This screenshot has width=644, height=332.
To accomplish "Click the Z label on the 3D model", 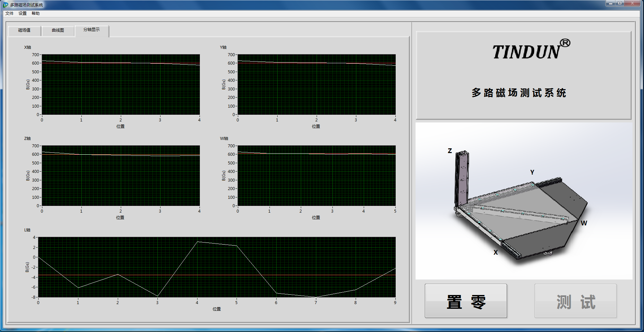I will tap(450, 151).
